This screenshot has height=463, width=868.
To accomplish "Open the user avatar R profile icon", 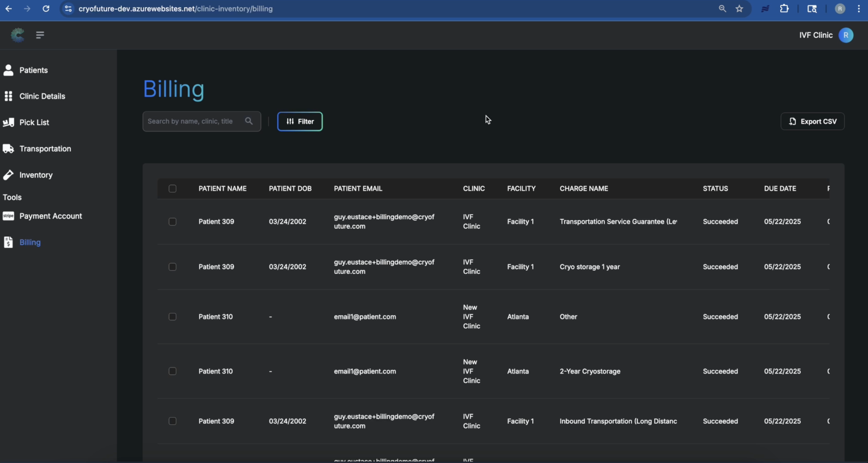I will tap(846, 35).
